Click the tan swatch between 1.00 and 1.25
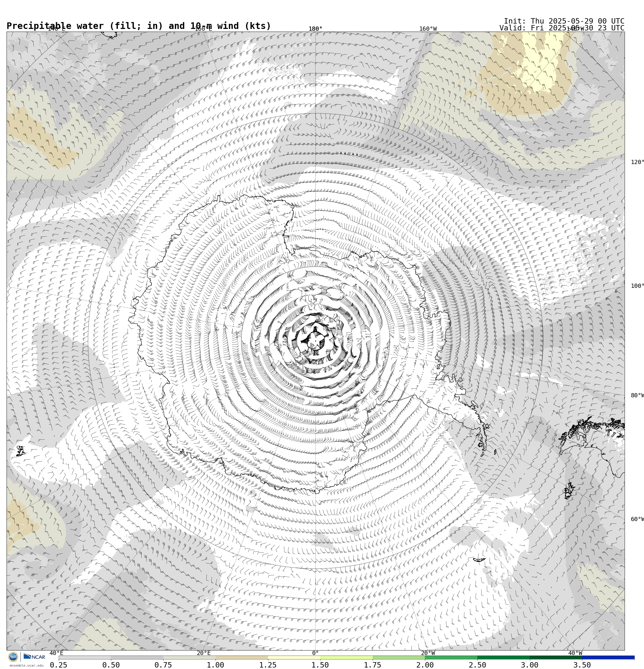 (241, 657)
